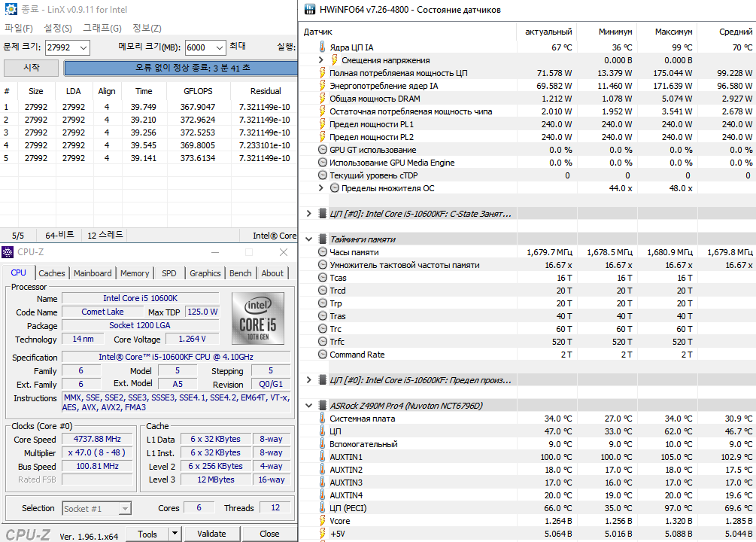The image size is (756, 542).
Task: Click the icon beside Предел мощности PL1
Action: (x=322, y=124)
